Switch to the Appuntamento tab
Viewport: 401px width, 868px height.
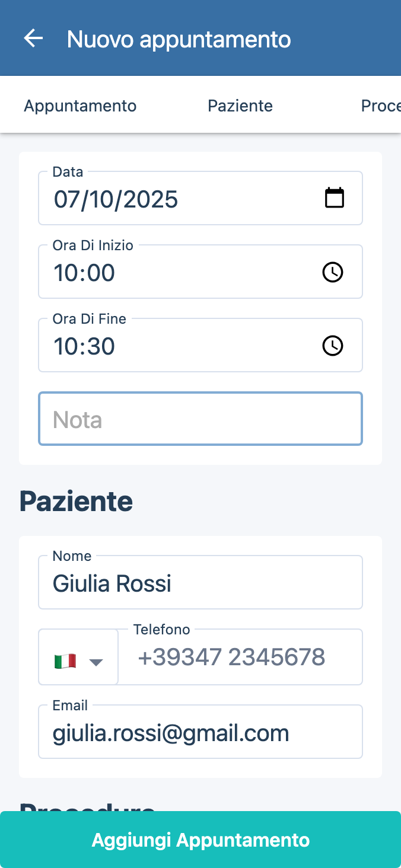[80, 106]
